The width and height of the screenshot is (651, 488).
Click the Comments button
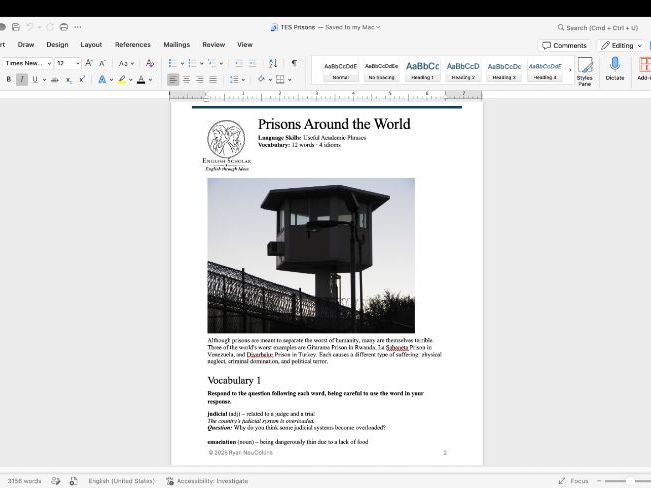[564, 45]
